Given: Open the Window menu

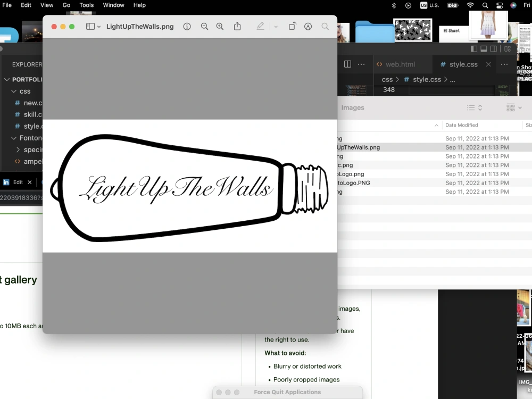Looking at the screenshot, I should 114,5.
